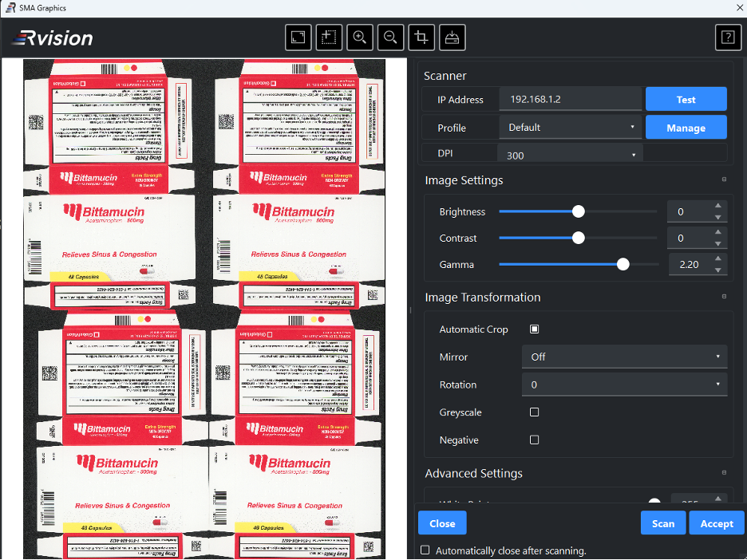Collapse the Image Settings section
This screenshot has width=747, height=560.
coord(724,180)
